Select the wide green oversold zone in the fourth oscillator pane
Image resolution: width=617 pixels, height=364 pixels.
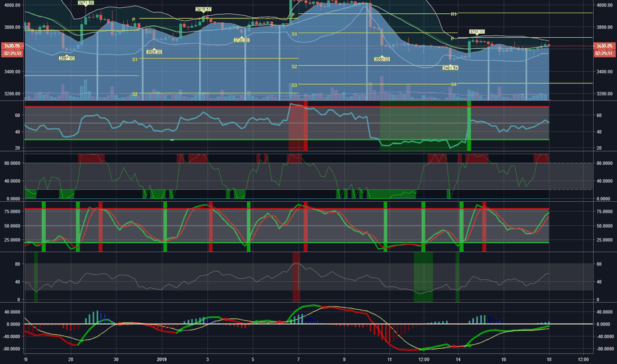pos(424,277)
